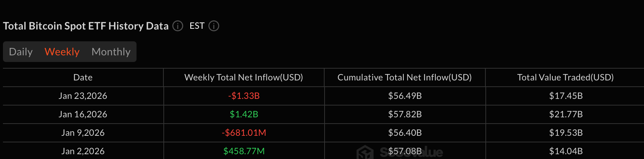Viewport: 644px width, 159px height.
Task: Click Weekly Total Net Inflow(USD) header
Action: coord(244,77)
